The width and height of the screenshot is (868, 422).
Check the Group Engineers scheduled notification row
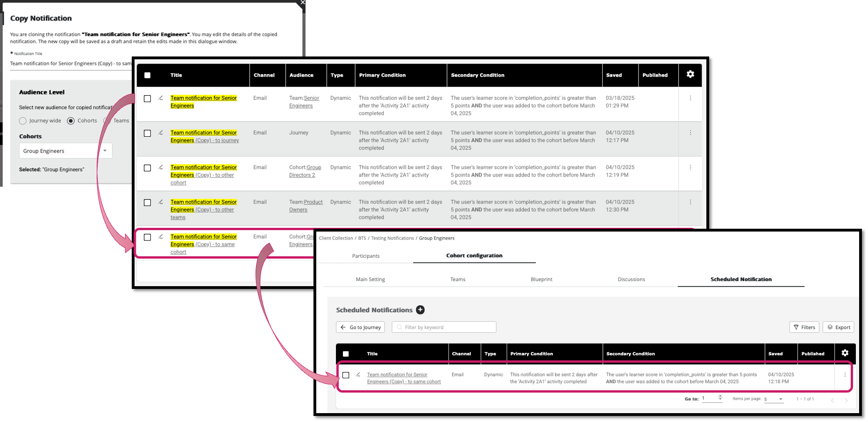pos(346,375)
